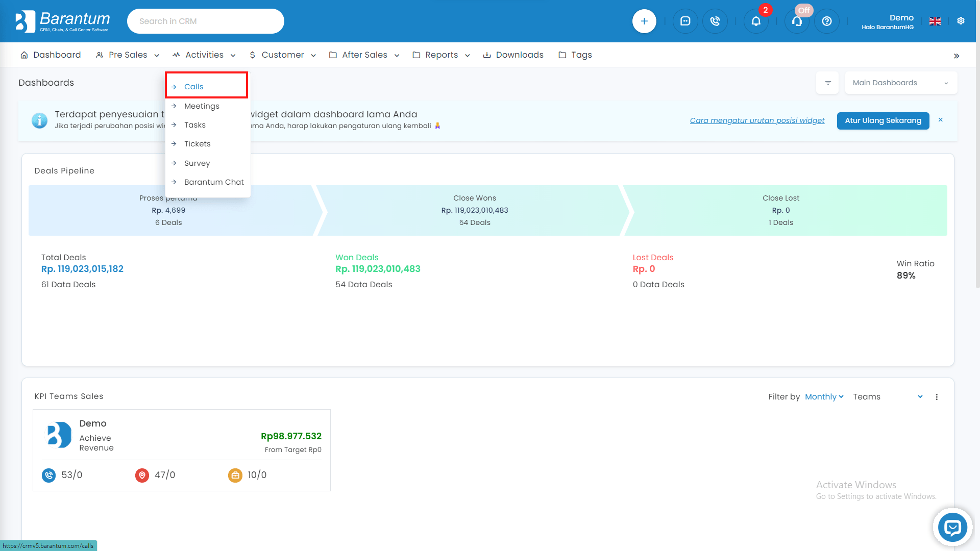Click the After Sales folder icon
Viewport: 980px width, 551px height.
tap(333, 55)
